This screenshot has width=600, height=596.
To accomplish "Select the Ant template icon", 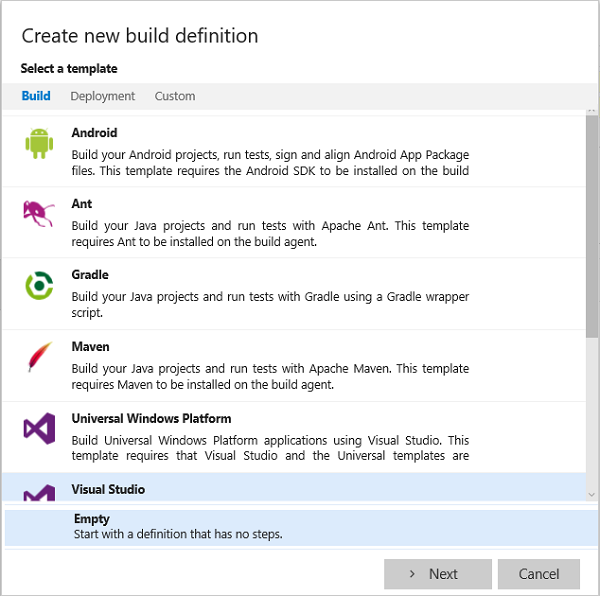I will [x=39, y=215].
